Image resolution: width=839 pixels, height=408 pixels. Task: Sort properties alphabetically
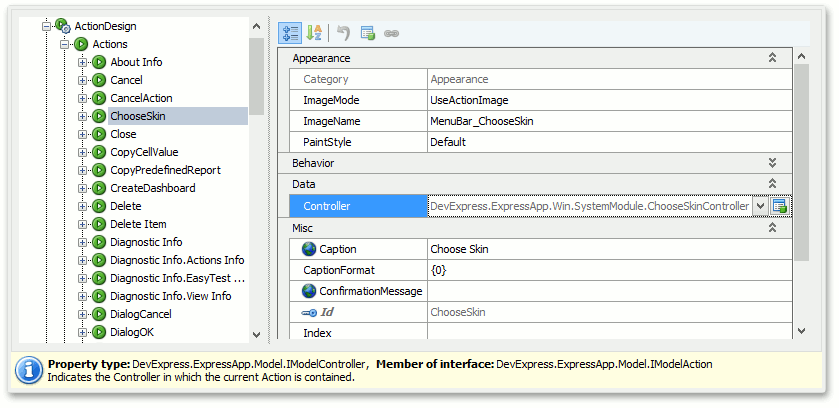[314, 33]
